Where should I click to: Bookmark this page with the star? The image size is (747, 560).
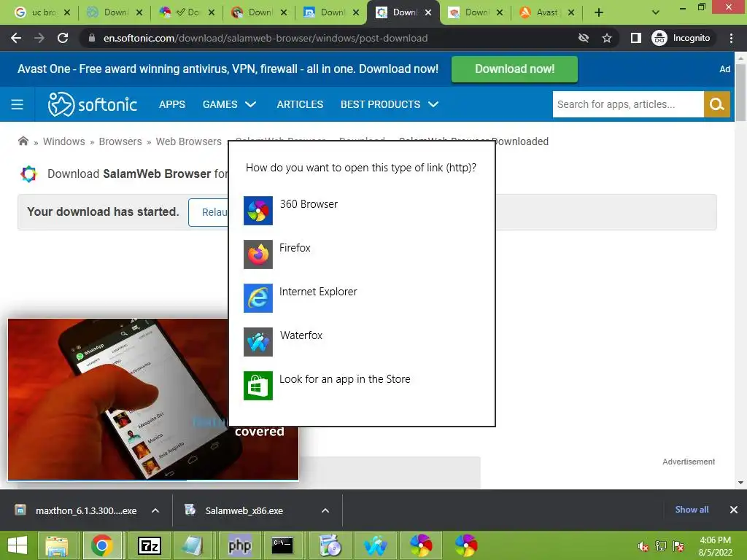[x=606, y=38]
